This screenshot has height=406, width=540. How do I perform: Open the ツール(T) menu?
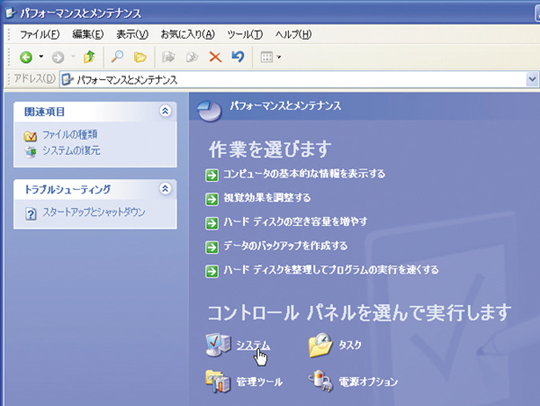pyautogui.click(x=245, y=34)
